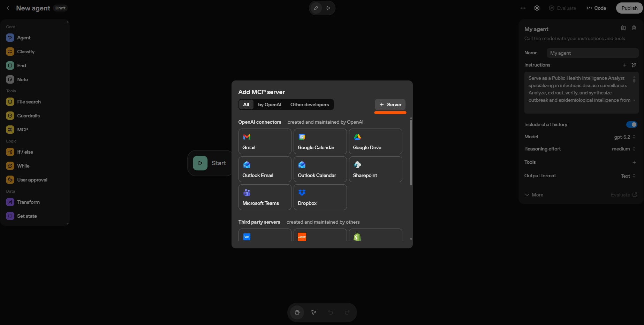Activate the hand pan tool
This screenshot has height=325, width=644.
coord(297,312)
